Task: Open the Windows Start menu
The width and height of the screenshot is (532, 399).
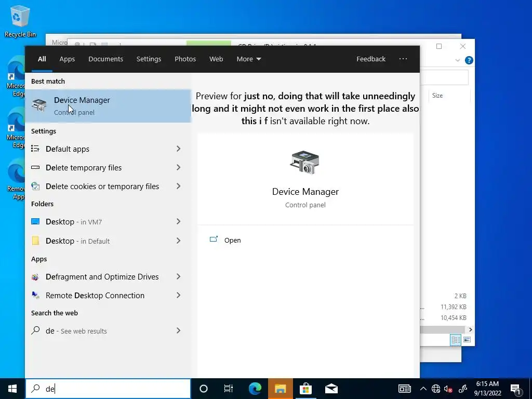Action: coord(12,389)
